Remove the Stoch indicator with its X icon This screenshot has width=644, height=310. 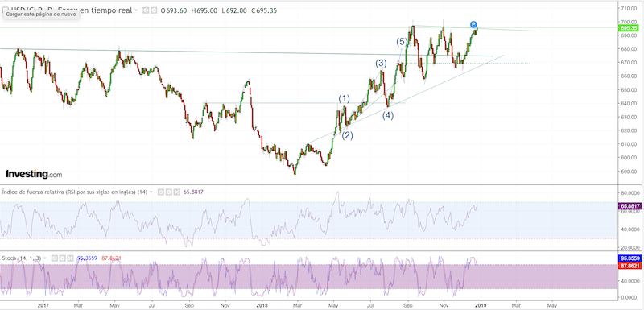tap(70, 258)
